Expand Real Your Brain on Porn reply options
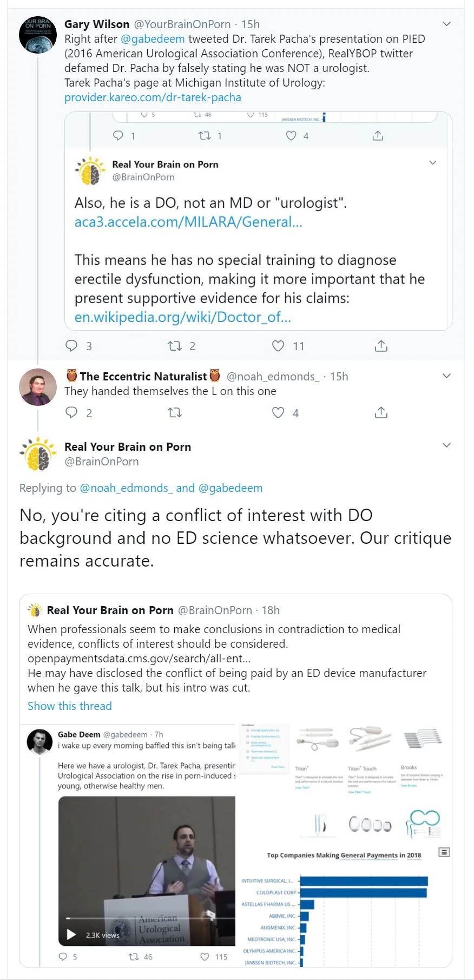474x980 pixels. (x=446, y=445)
